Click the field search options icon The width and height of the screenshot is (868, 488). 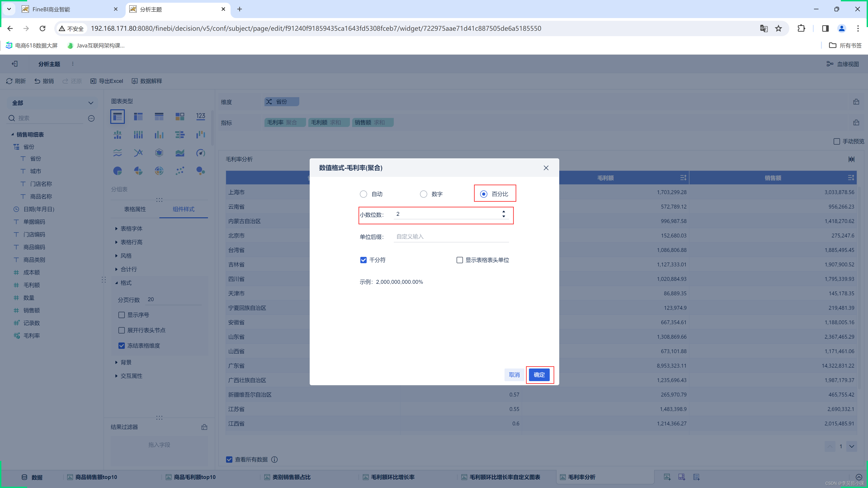pos(91,118)
